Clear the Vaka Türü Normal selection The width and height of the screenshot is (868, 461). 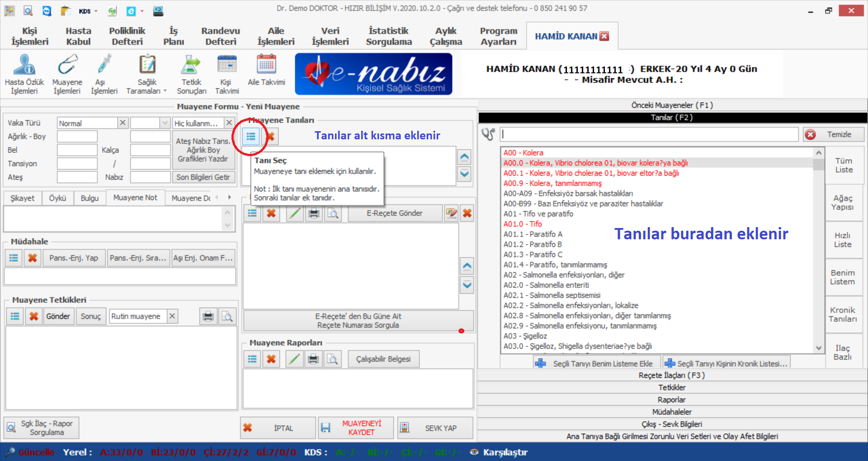point(123,123)
